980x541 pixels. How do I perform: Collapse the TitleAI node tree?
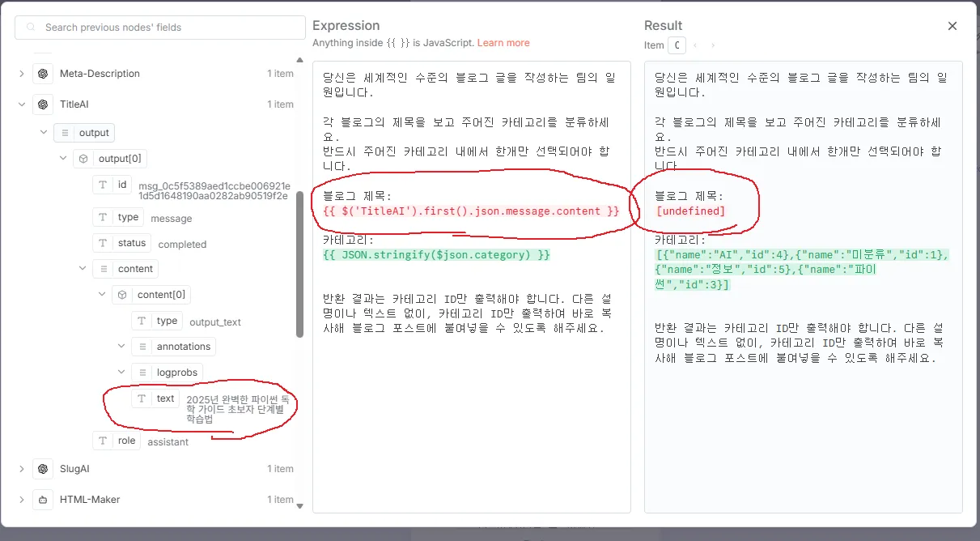[20, 104]
